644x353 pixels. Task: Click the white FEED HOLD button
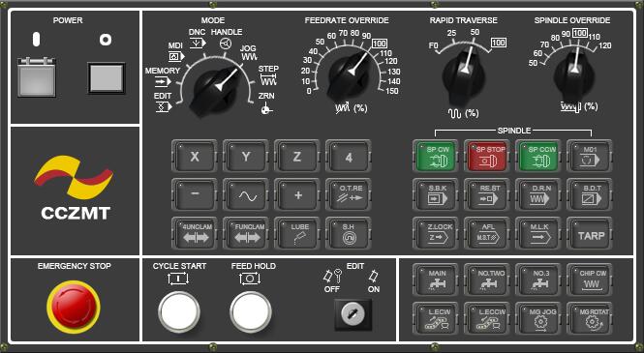click(x=251, y=311)
